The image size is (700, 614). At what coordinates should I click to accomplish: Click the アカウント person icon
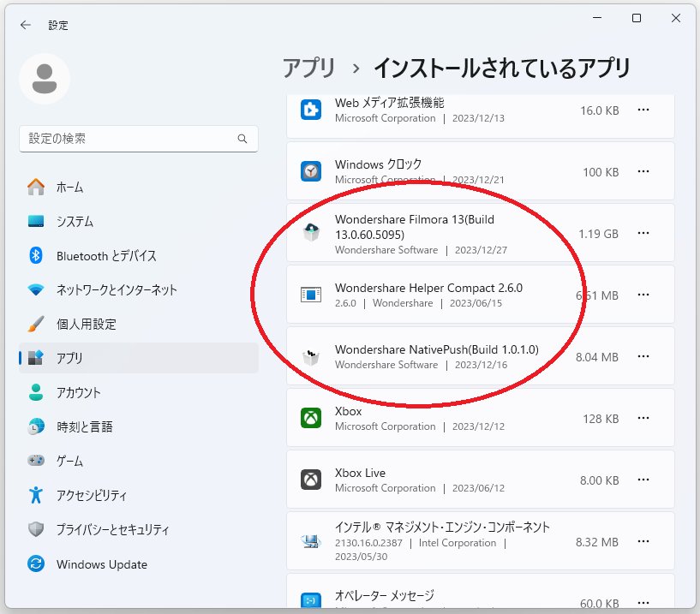click(36, 393)
